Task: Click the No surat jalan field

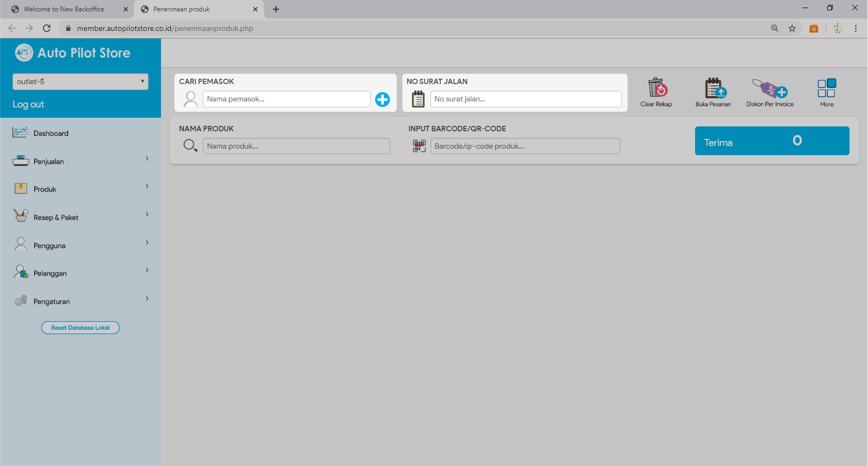Action: (525, 99)
